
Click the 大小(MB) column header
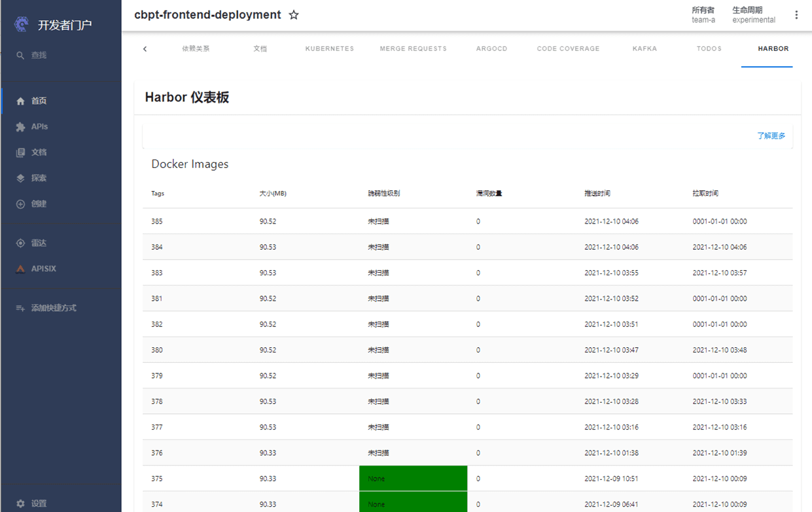point(273,194)
